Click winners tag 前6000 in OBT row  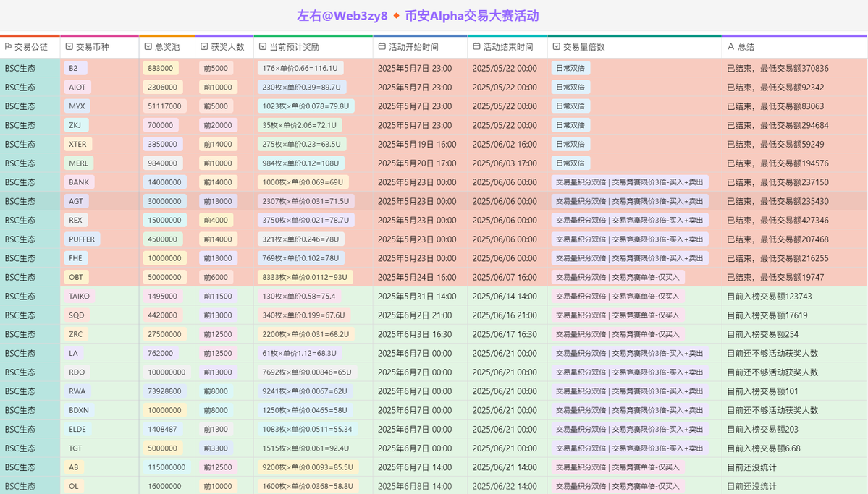(216, 277)
